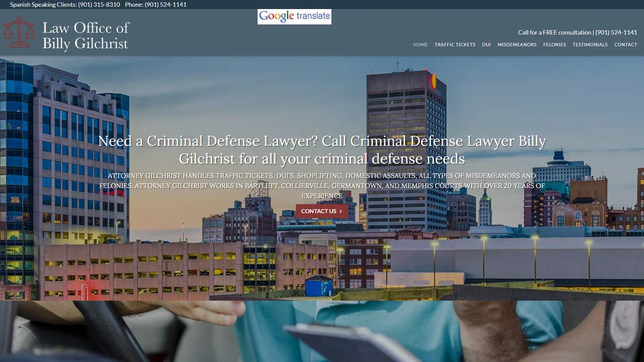Click the red Contact Us button

click(321, 211)
